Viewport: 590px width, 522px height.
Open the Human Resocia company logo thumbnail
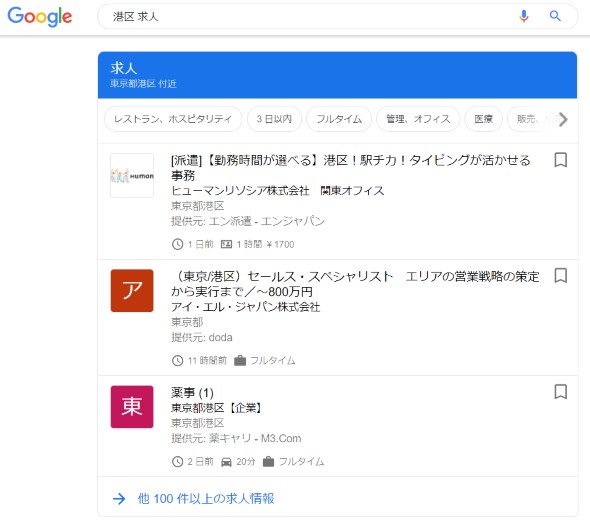[x=132, y=175]
